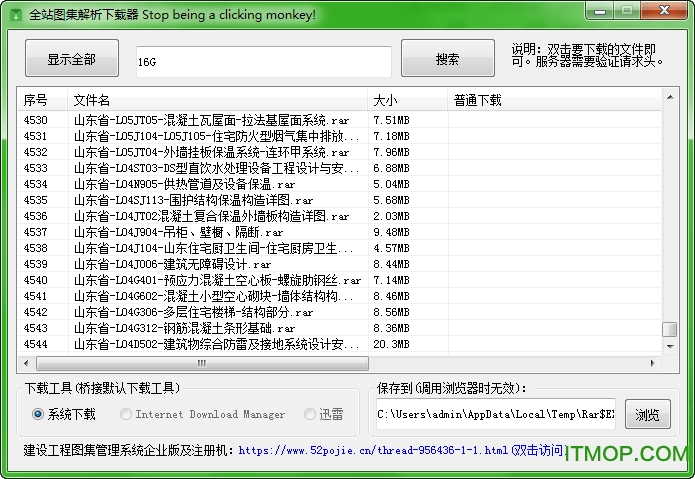The width and height of the screenshot is (695, 479).
Task: Click the horizontal scrollbar right arrow
Action: click(653, 361)
